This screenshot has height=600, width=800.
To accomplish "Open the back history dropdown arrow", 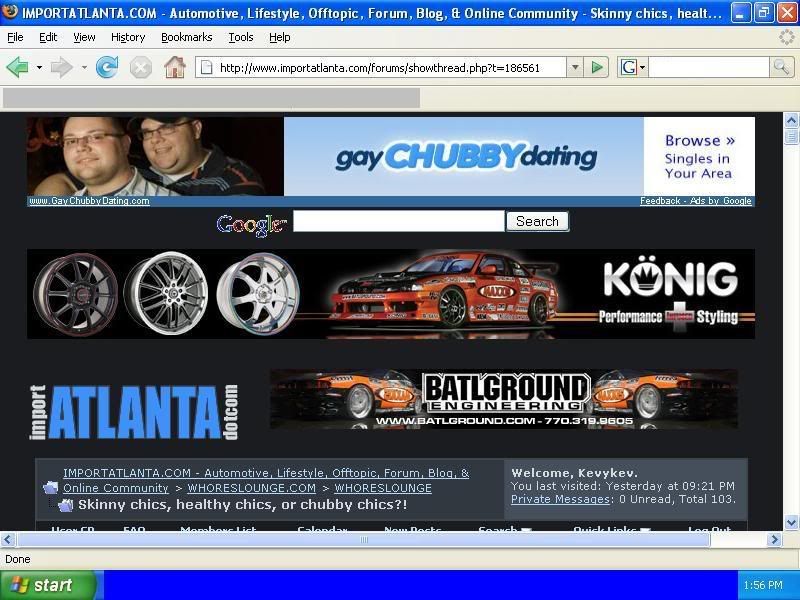I will click(x=39, y=68).
